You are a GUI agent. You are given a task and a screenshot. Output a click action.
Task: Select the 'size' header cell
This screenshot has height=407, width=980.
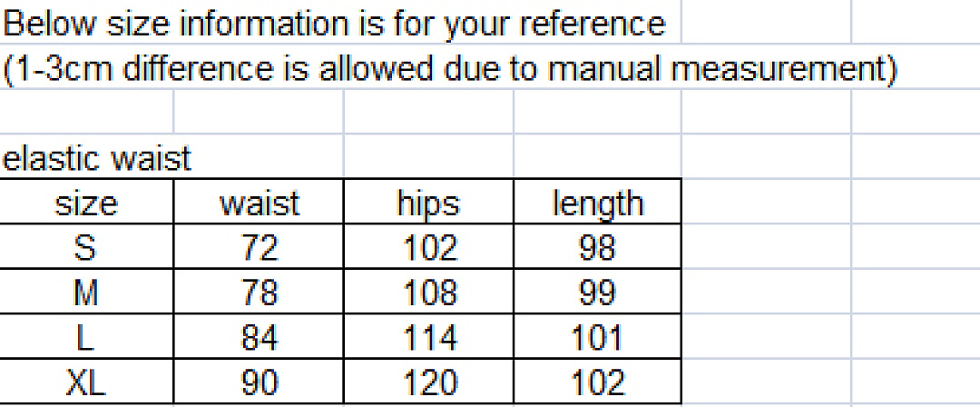pos(86,201)
